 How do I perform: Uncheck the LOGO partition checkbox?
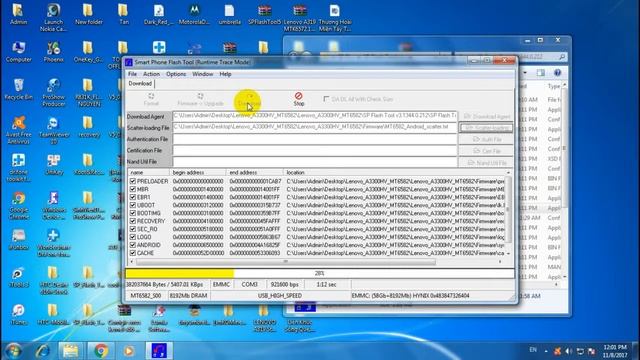click(133, 237)
